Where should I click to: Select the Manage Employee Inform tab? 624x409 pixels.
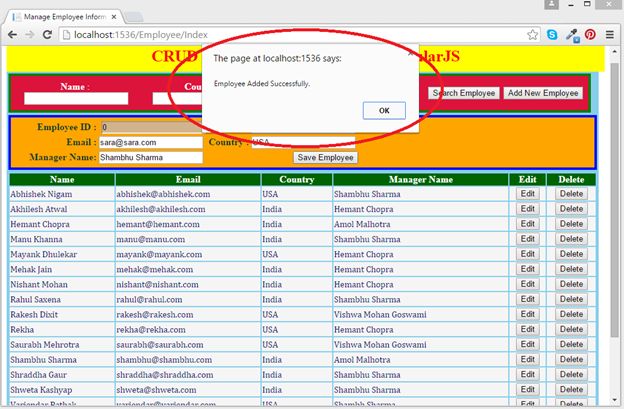click(x=64, y=17)
